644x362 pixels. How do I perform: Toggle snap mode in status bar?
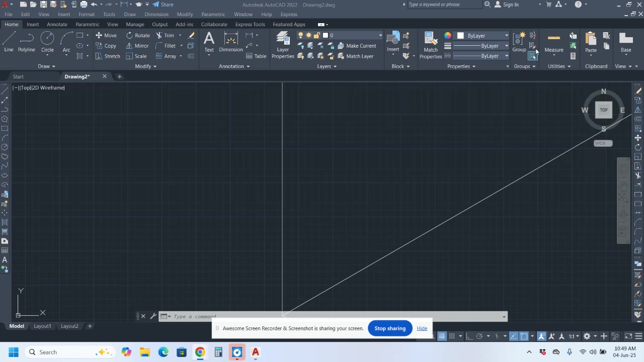(x=452, y=336)
